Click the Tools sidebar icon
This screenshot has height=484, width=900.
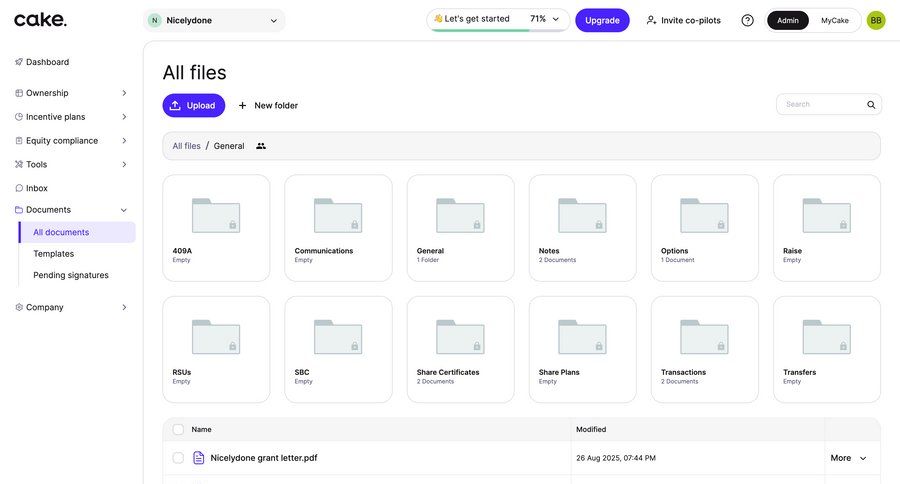19,164
